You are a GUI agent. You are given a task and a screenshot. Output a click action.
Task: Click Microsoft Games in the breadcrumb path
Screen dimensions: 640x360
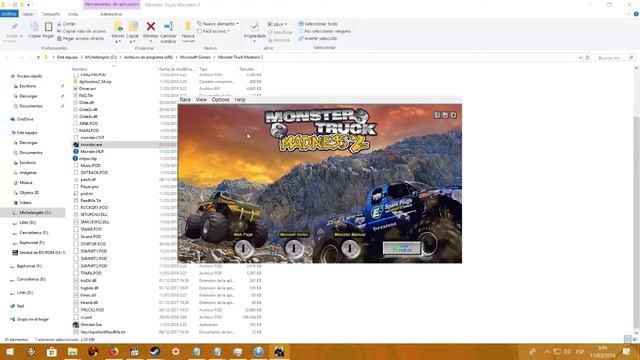click(x=195, y=58)
